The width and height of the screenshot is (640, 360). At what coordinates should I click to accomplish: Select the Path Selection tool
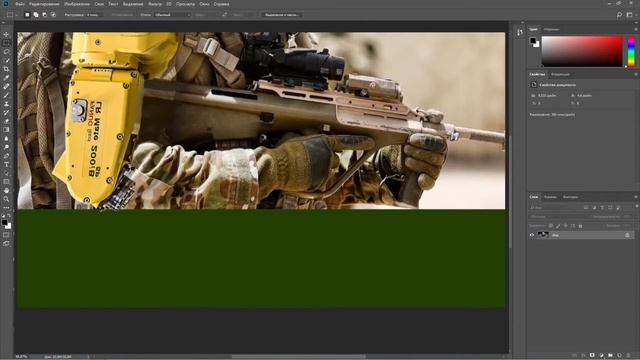coord(6,173)
